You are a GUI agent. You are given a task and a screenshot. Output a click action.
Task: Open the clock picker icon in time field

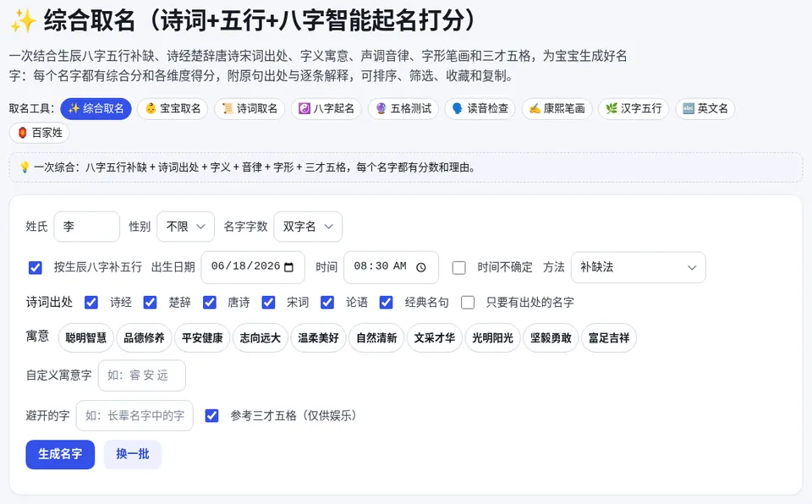[421, 267]
